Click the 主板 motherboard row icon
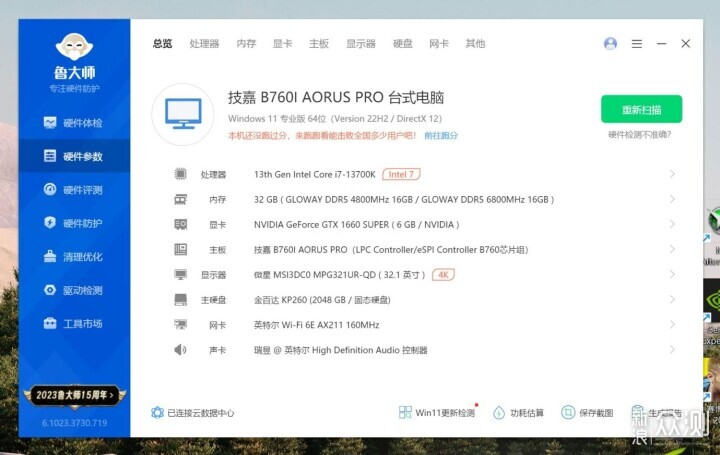Screen dimensions: 720x455 tap(180, 249)
